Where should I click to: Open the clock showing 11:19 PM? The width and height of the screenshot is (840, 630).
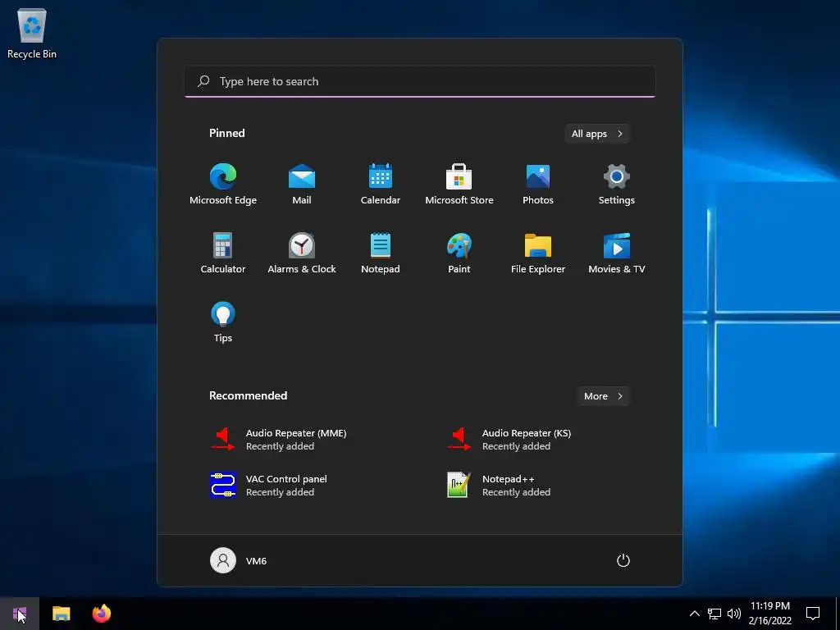[x=769, y=614]
